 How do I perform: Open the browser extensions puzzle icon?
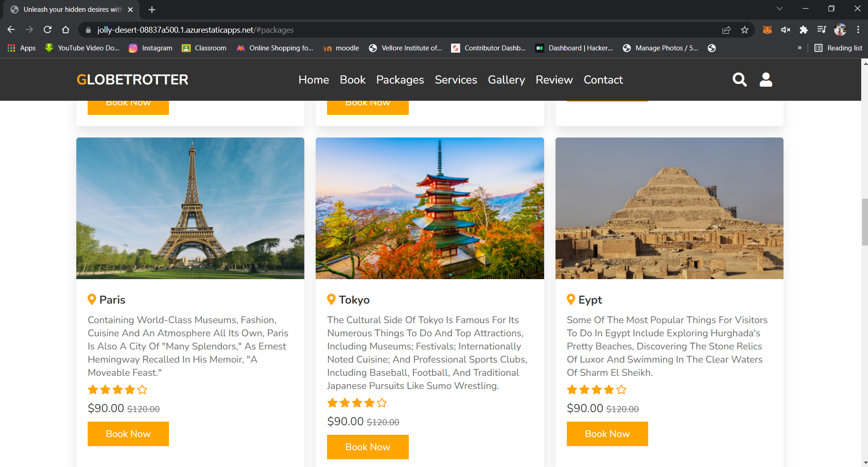(x=804, y=29)
